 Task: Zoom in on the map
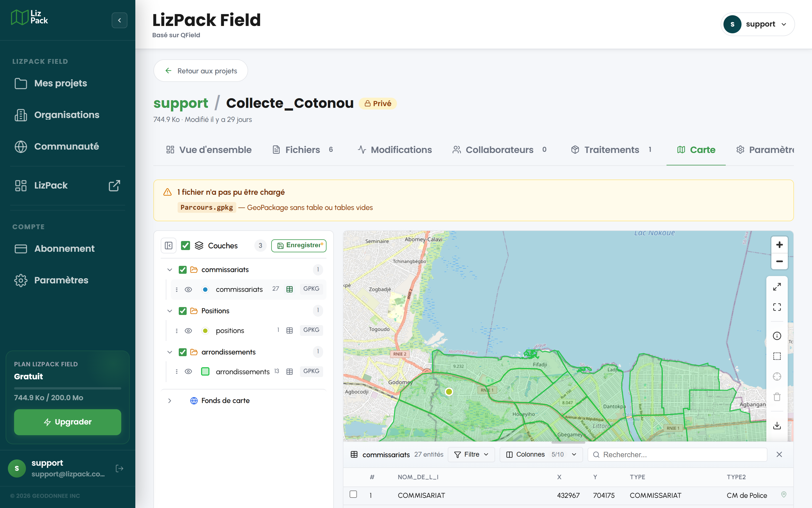click(779, 245)
